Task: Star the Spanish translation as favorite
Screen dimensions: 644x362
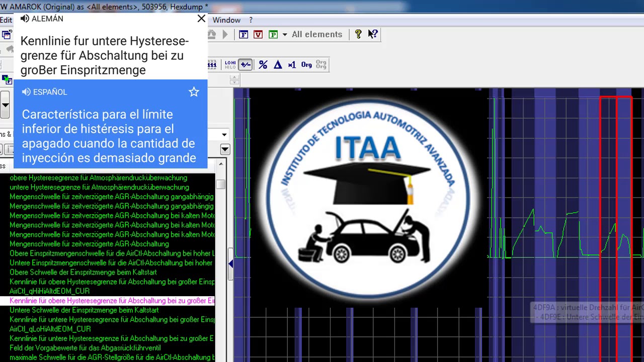Action: pyautogui.click(x=194, y=92)
